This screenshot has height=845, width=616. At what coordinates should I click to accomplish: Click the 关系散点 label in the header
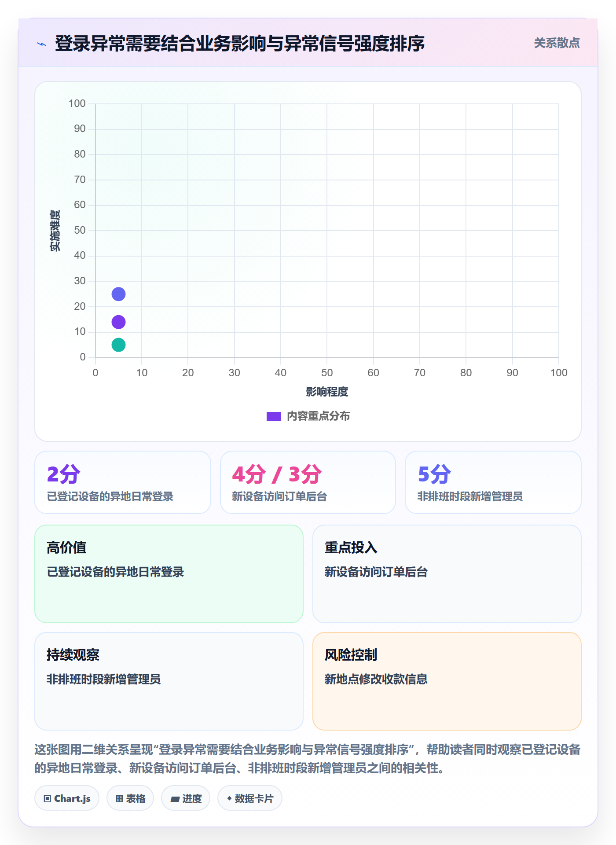pyautogui.click(x=557, y=43)
